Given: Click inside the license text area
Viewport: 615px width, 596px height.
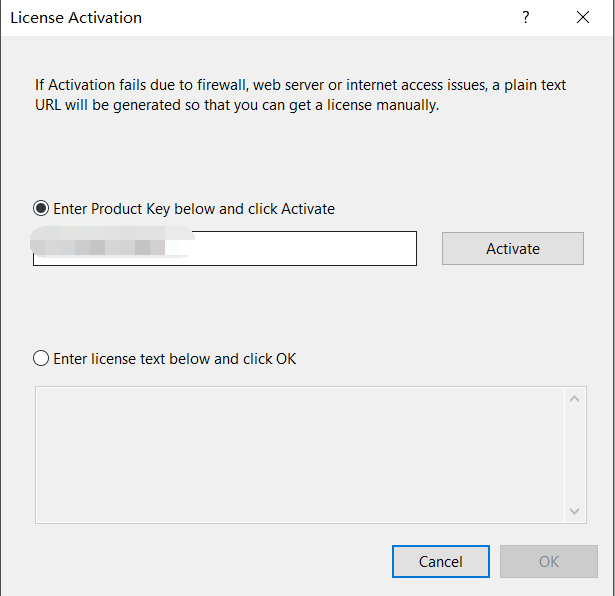Looking at the screenshot, I should pyautogui.click(x=300, y=455).
